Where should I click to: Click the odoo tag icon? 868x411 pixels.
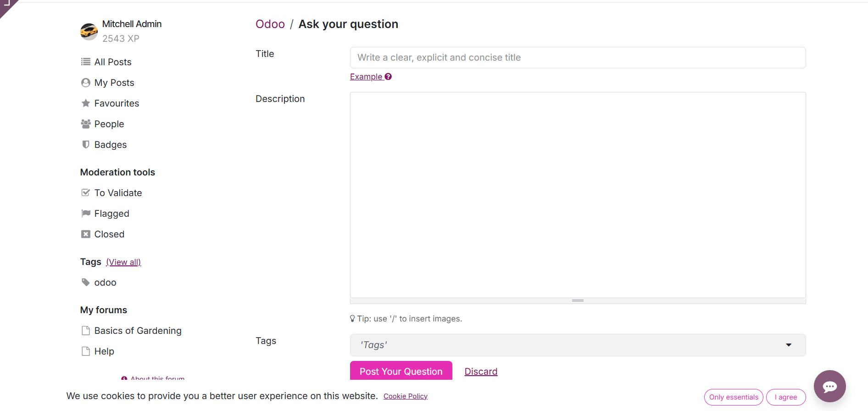coord(85,282)
